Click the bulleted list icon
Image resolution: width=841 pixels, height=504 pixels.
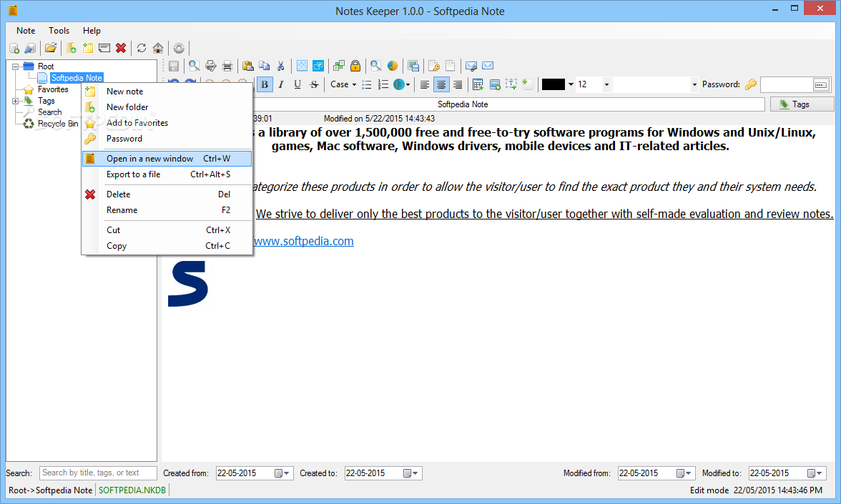pos(367,84)
